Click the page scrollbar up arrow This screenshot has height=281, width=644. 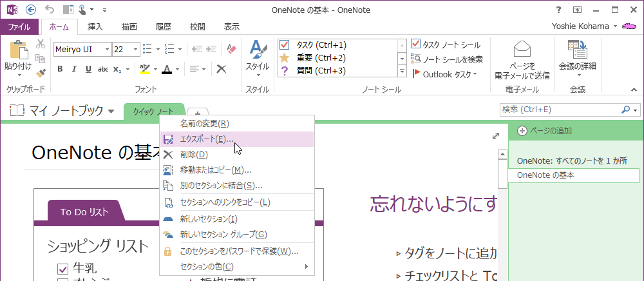pos(502,155)
